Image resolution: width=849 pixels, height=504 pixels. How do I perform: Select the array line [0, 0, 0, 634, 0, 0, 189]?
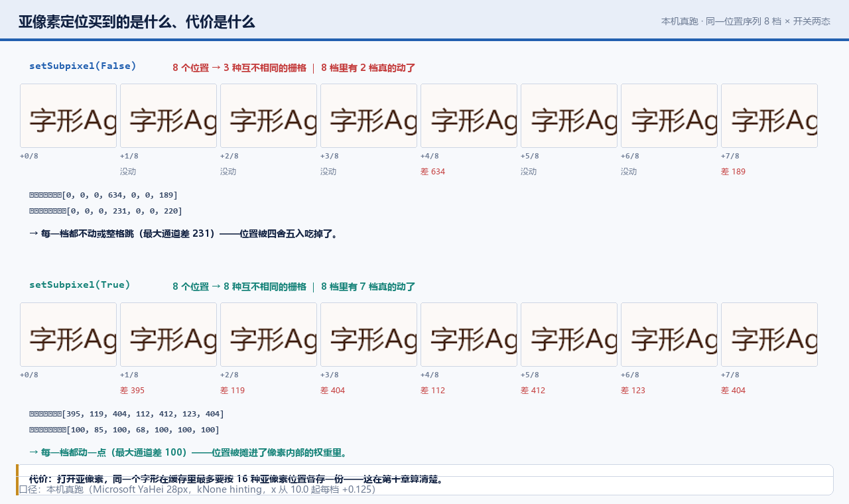103,195
